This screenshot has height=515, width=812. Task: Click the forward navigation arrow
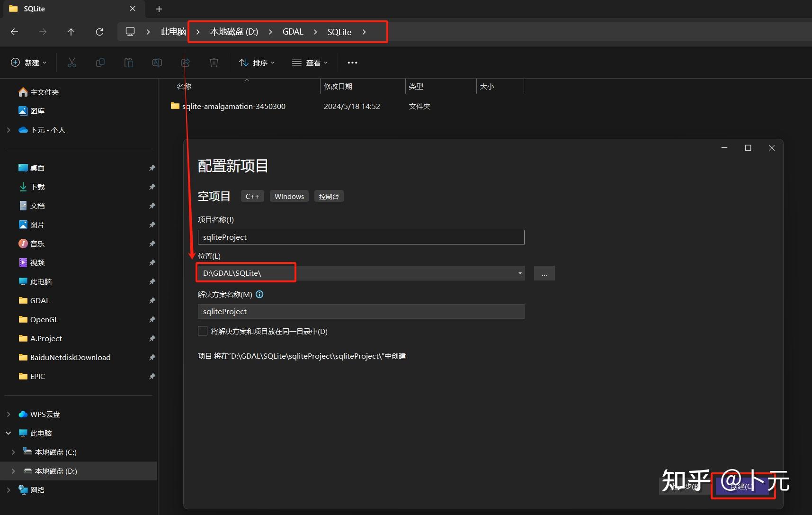click(43, 32)
